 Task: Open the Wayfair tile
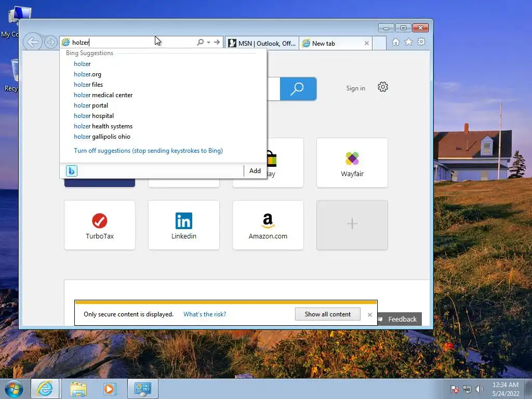point(352,163)
